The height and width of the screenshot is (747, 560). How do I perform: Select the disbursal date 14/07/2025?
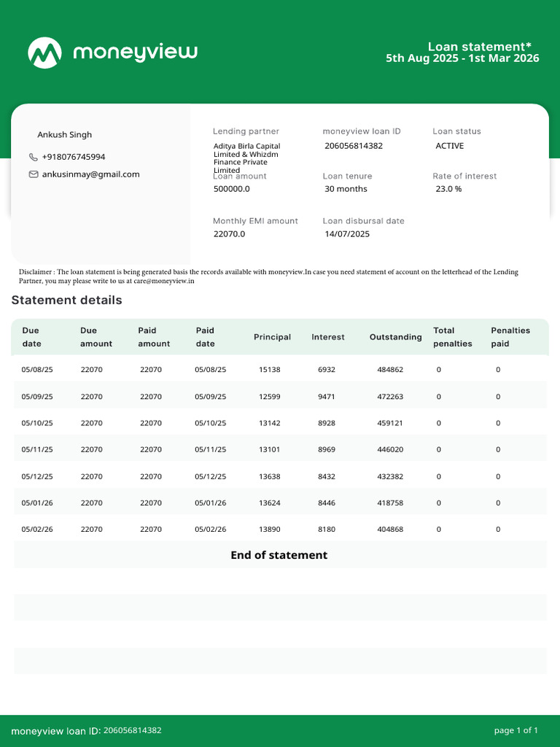tap(347, 234)
